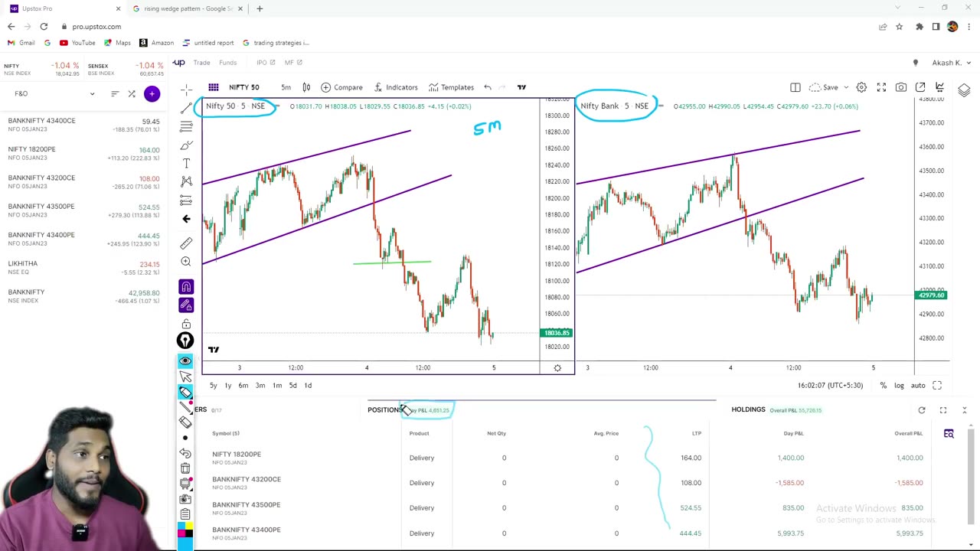This screenshot has height=551, width=980.
Task: Select the ruler measure tool
Action: (x=186, y=243)
